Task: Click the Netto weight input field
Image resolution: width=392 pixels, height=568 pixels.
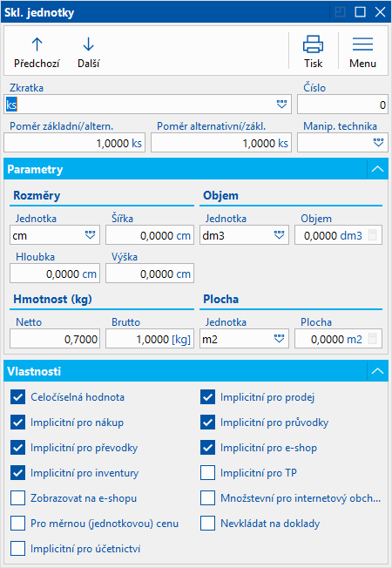Action: tap(55, 339)
